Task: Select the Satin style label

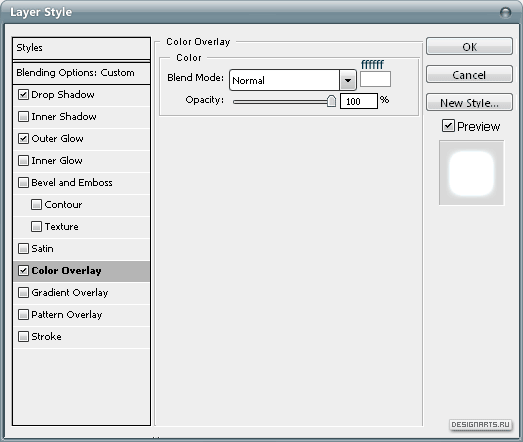Action: [42, 249]
